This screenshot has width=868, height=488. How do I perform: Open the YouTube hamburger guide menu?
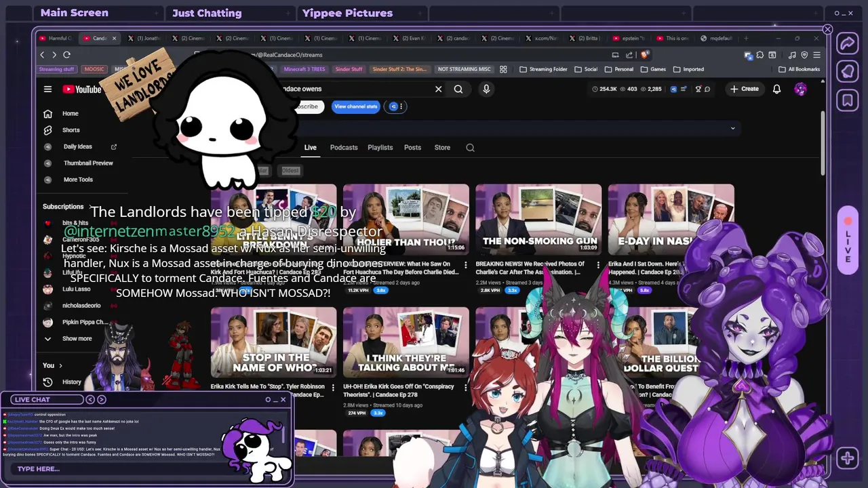[x=47, y=89]
